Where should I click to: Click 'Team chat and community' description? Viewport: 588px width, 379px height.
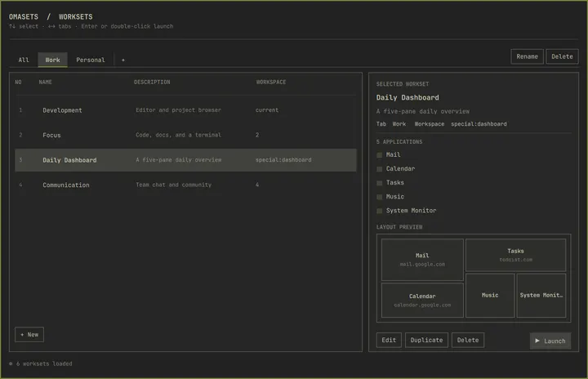(x=174, y=185)
